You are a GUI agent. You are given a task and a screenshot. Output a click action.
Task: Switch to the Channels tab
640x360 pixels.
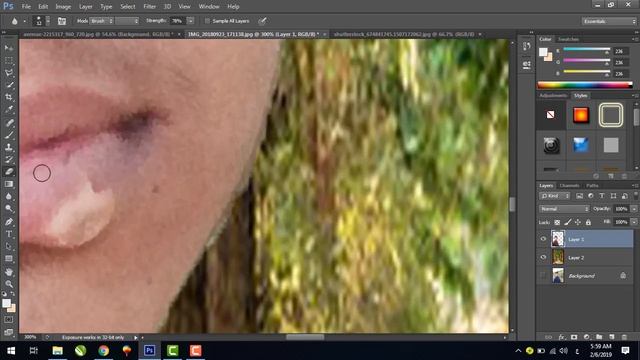[569, 186]
